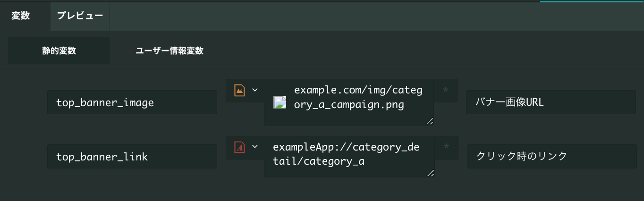This screenshot has width=644, height=201.
Task: Focus the example.com/img/category_a_campaign.png value box
Action: tap(349, 102)
